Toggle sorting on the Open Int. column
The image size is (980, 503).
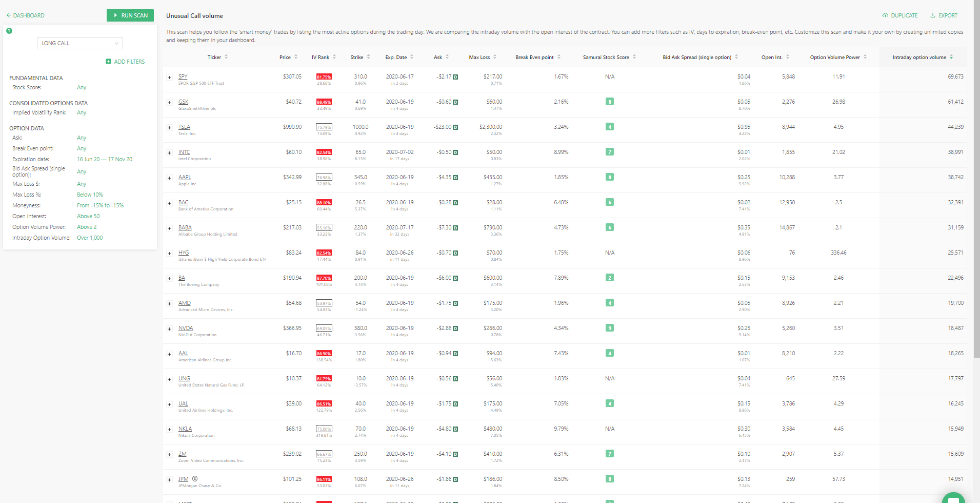787,57
